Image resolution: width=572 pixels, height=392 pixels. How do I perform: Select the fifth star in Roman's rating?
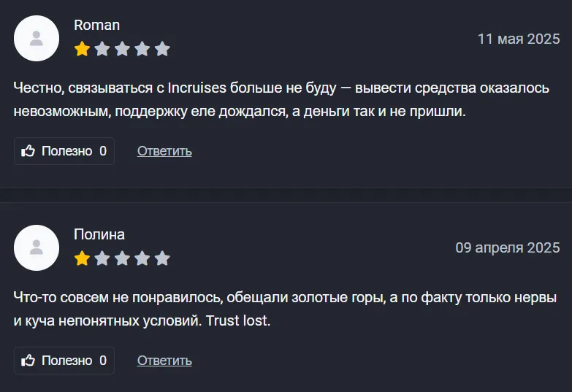click(x=162, y=49)
